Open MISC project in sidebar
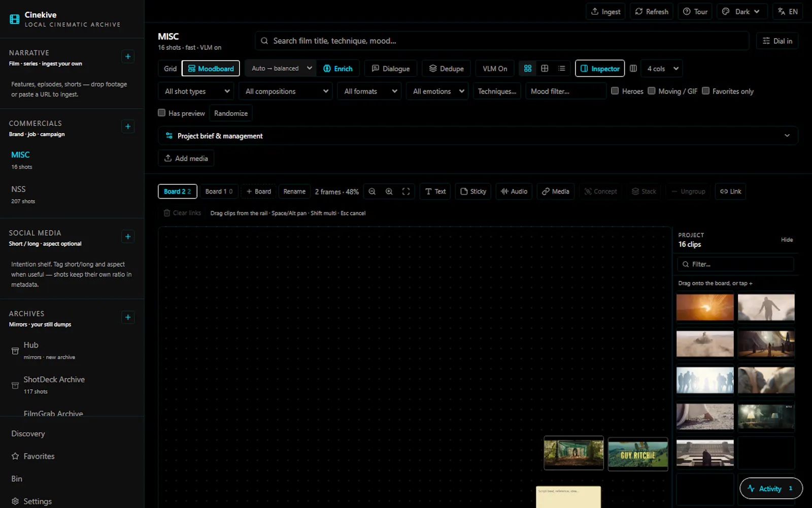Image resolution: width=812 pixels, height=508 pixels. point(20,155)
